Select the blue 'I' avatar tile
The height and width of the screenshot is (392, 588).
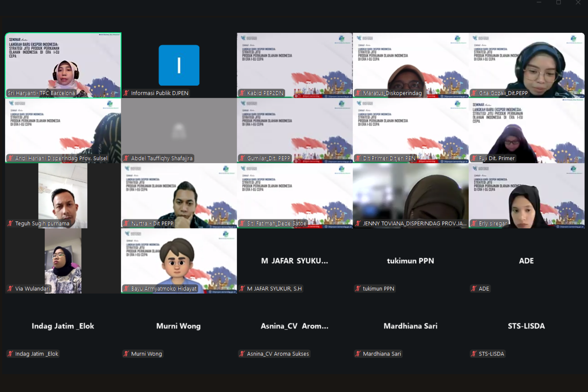pyautogui.click(x=179, y=65)
